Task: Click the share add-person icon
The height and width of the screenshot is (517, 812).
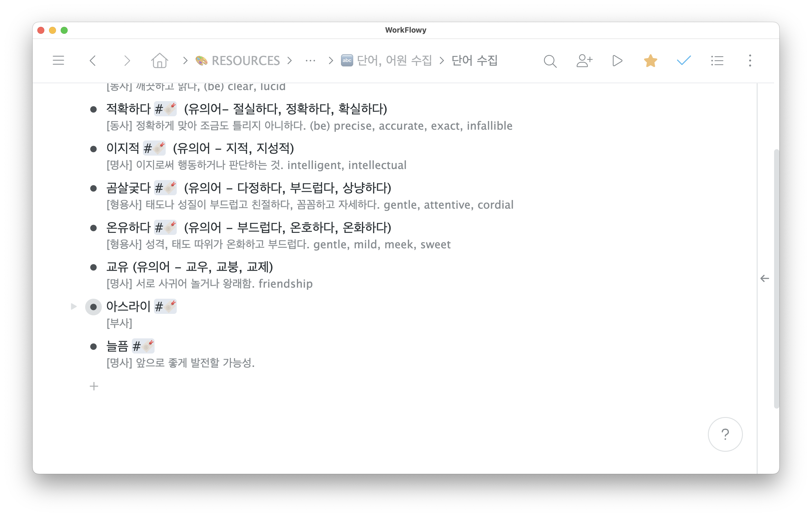Action: 584,61
